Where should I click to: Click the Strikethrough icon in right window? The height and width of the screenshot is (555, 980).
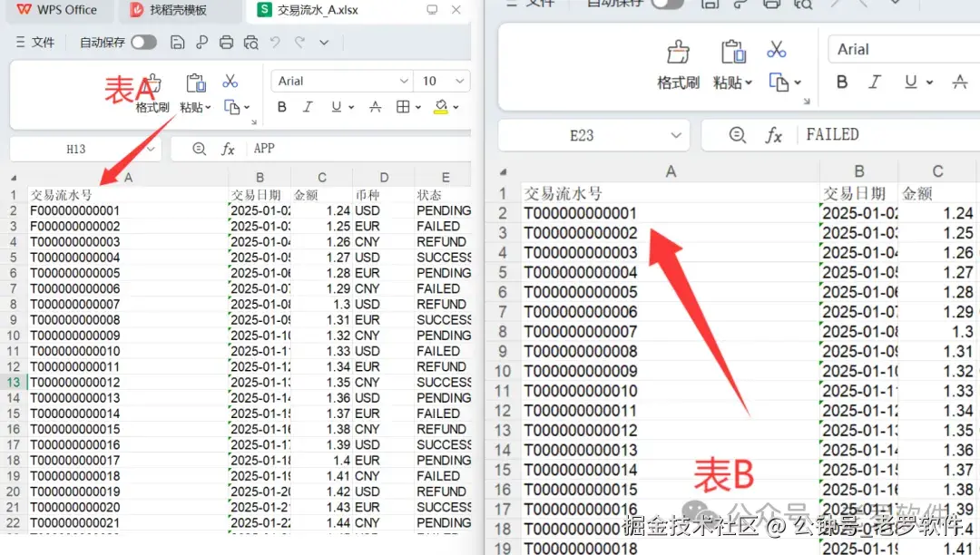pos(959,83)
